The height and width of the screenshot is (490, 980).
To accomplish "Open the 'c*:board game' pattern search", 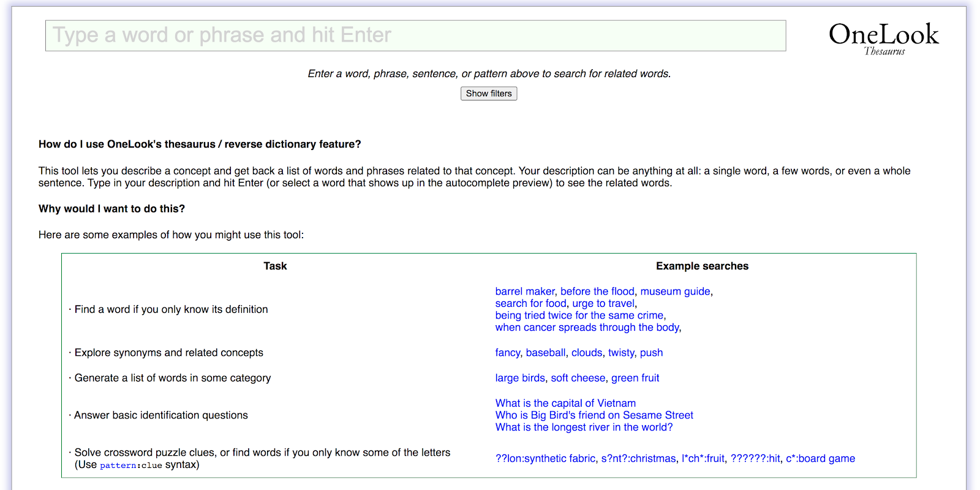I will [x=820, y=459].
